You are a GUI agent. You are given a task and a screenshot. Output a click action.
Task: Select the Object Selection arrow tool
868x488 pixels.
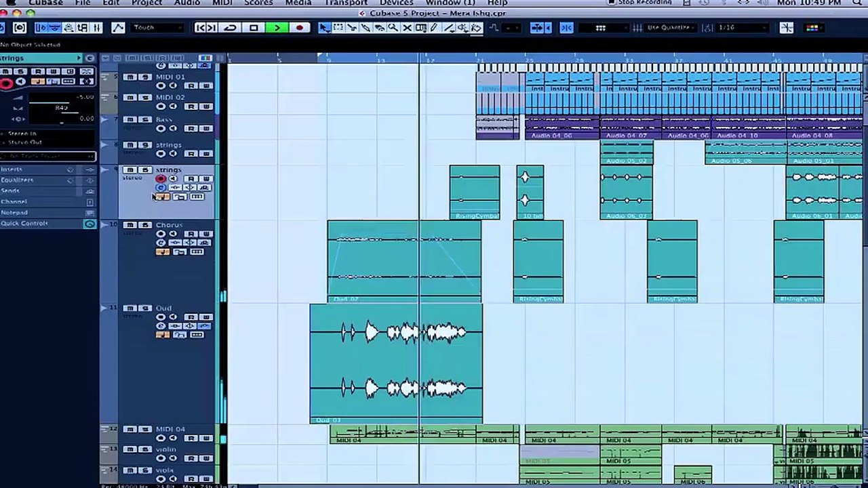325,28
